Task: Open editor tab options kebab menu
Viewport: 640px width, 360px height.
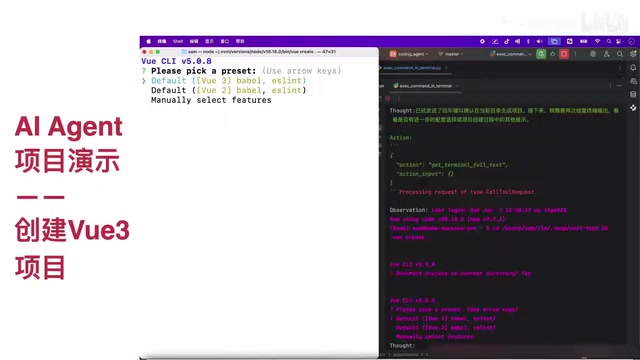Action: 620,68
